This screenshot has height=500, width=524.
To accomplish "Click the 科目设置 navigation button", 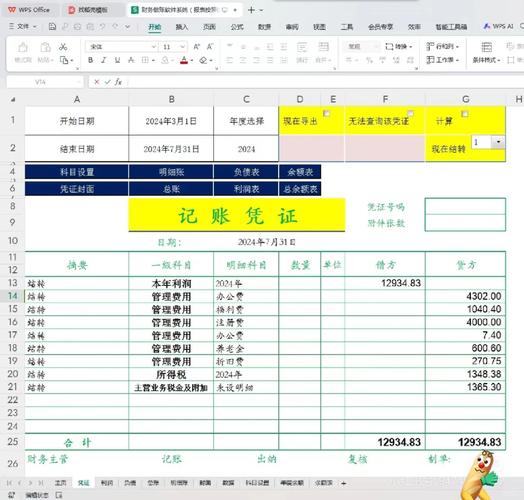I will point(77,172).
